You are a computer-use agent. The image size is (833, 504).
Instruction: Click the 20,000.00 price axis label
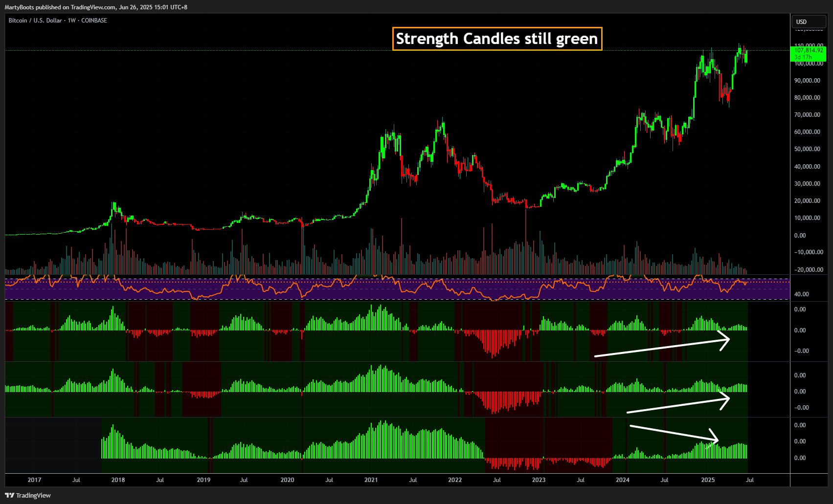click(x=808, y=201)
